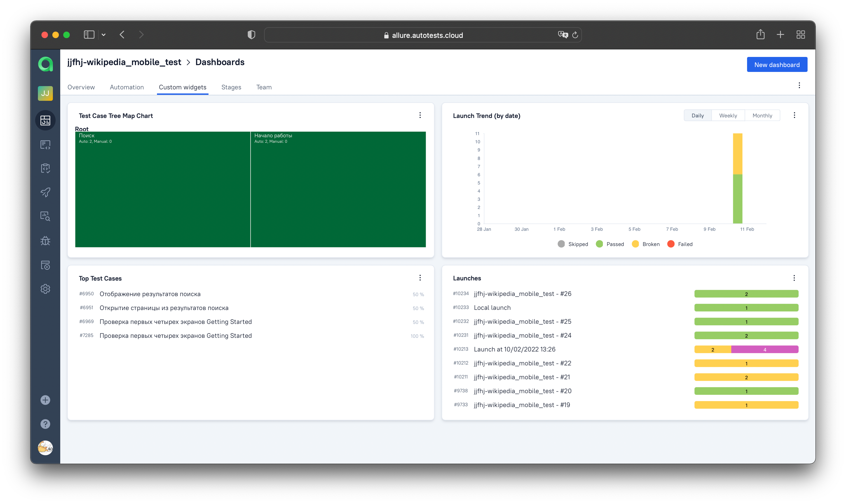Open launch jjfhj-wikipedia_mobile_test - #26
This screenshot has width=846, height=504.
(522, 293)
